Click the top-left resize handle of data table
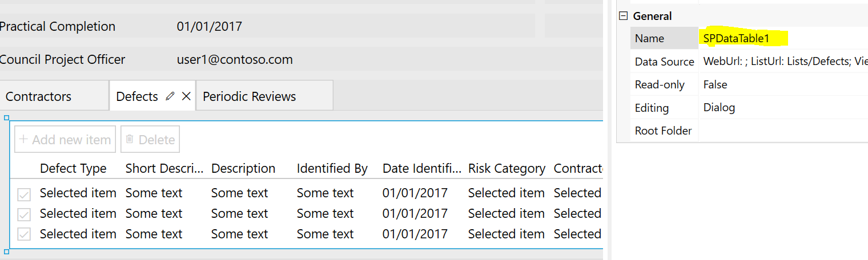The image size is (868, 260). tap(7, 119)
